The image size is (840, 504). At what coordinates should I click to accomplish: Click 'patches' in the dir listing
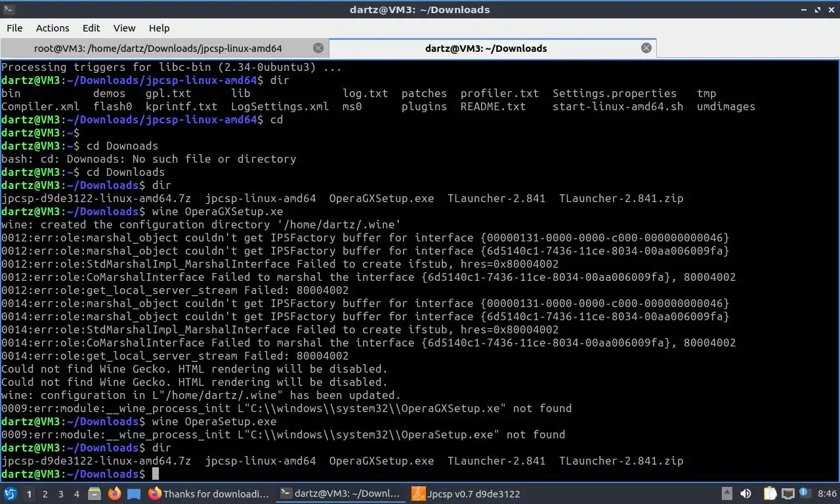click(424, 93)
